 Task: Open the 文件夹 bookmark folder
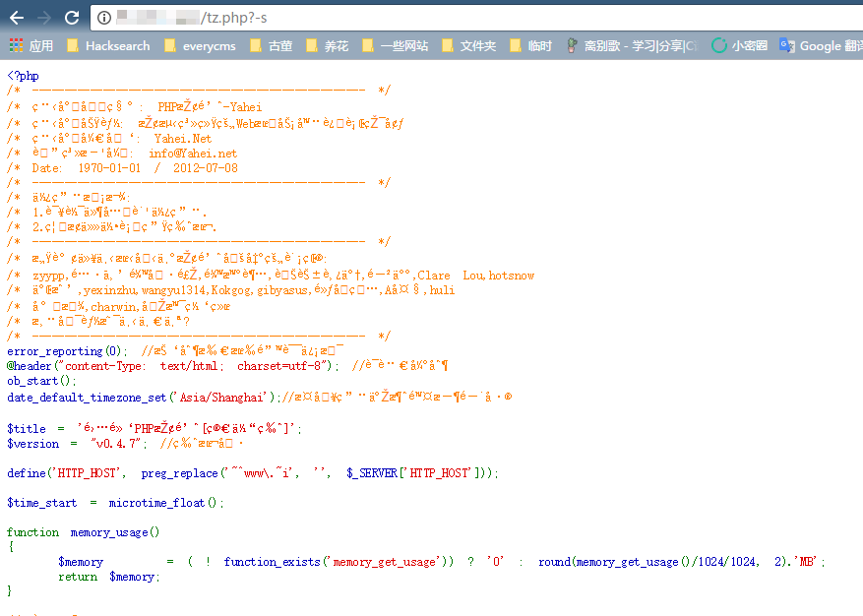coord(469,45)
